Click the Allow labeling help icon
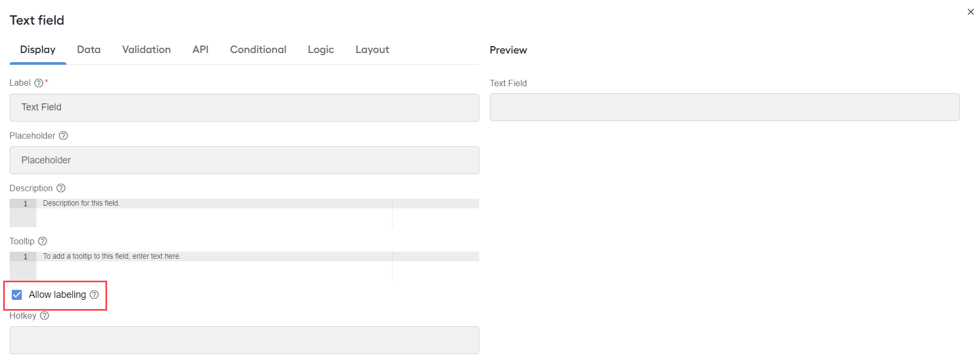 click(94, 295)
